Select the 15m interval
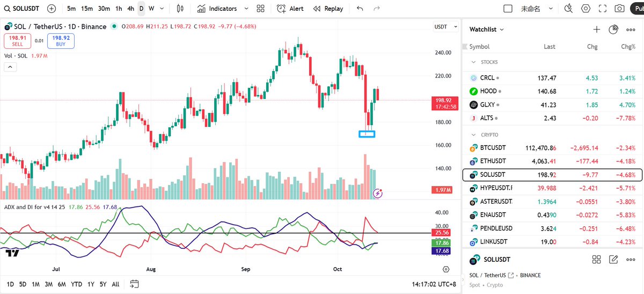The height and width of the screenshot is (294, 644). coord(87,9)
